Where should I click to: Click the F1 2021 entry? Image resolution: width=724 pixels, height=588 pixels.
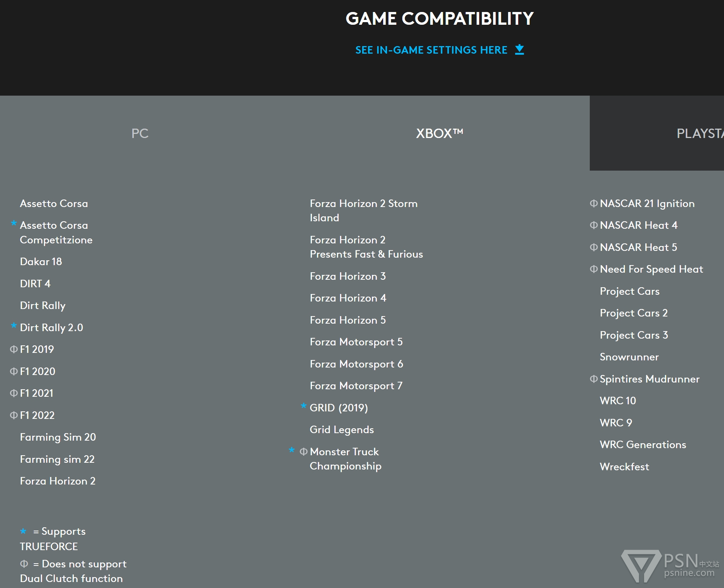tap(37, 393)
